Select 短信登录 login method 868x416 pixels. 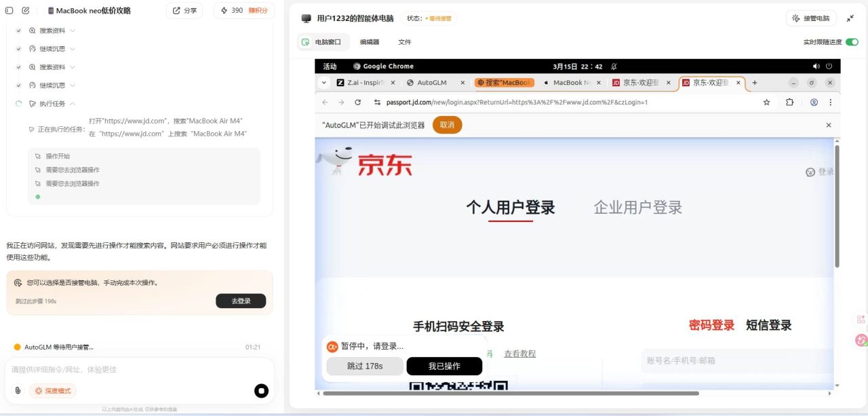[x=768, y=325]
